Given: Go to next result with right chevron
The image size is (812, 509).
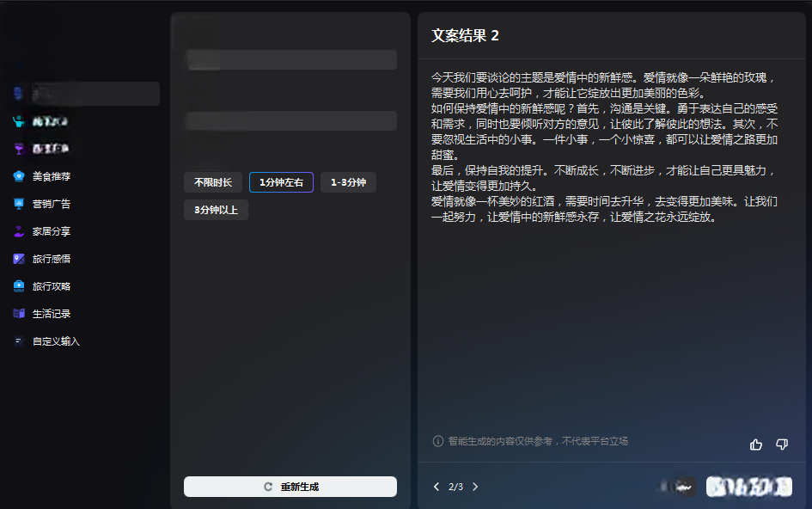Looking at the screenshot, I should tap(475, 487).
